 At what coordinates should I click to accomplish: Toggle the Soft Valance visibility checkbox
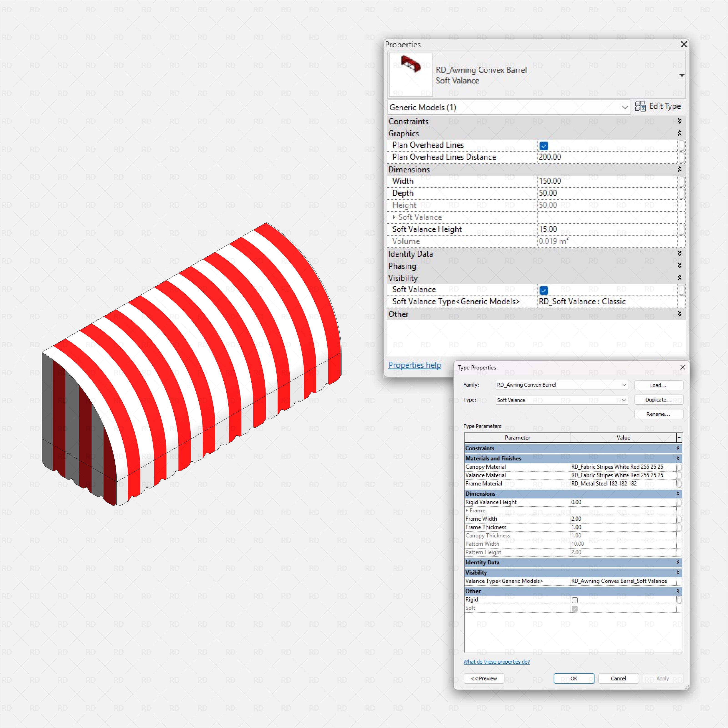[544, 290]
